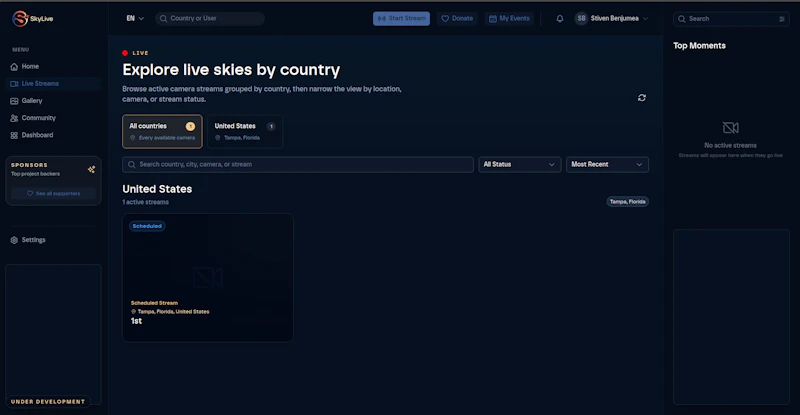Open My Events

(x=509, y=18)
